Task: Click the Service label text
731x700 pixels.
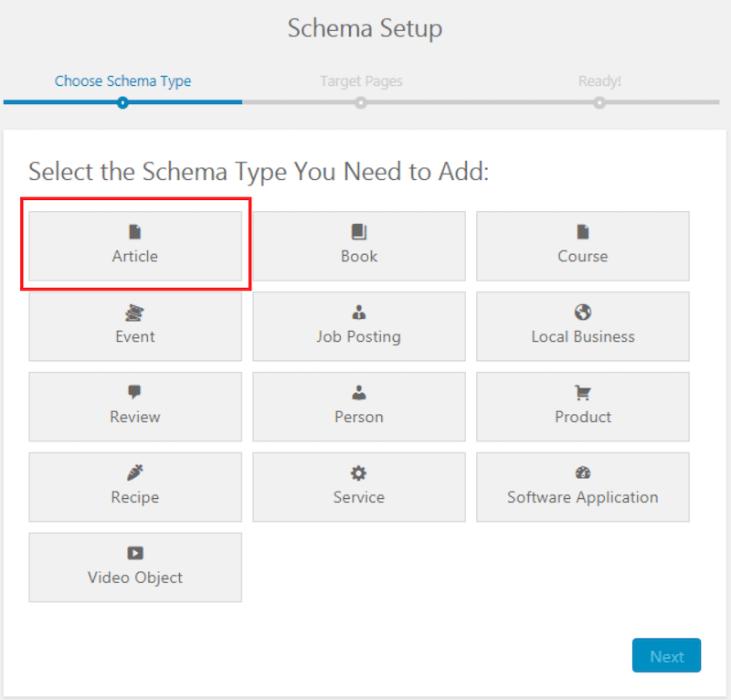Action: tap(359, 496)
